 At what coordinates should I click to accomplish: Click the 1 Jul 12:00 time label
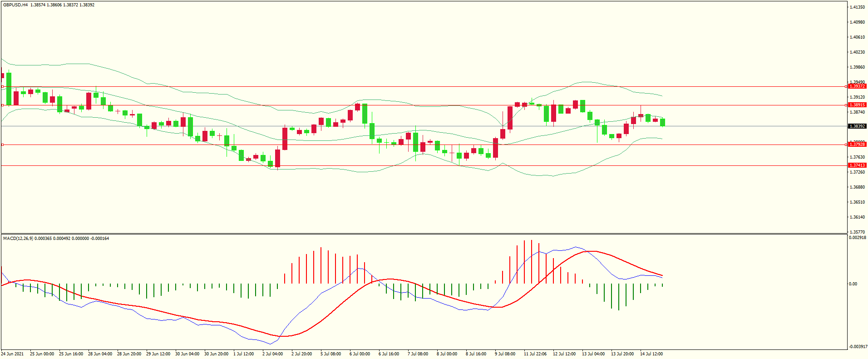(243, 354)
